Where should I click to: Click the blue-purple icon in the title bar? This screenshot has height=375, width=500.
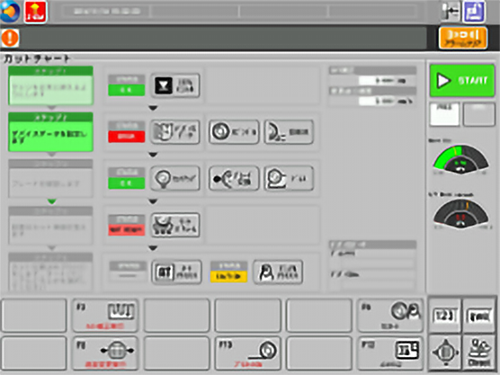(x=474, y=12)
